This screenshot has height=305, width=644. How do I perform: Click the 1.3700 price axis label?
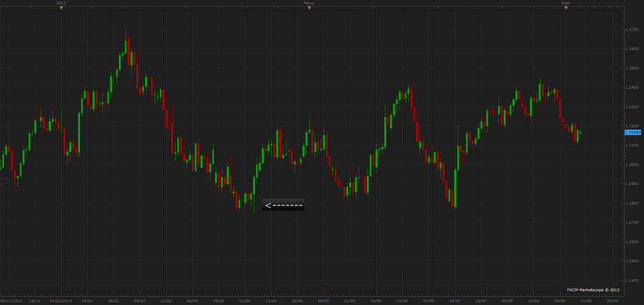tap(631, 30)
